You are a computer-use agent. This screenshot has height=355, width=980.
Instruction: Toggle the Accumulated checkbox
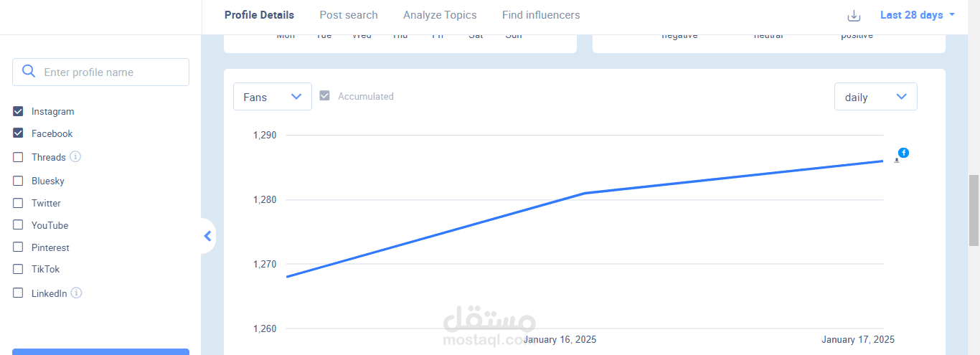click(x=324, y=96)
